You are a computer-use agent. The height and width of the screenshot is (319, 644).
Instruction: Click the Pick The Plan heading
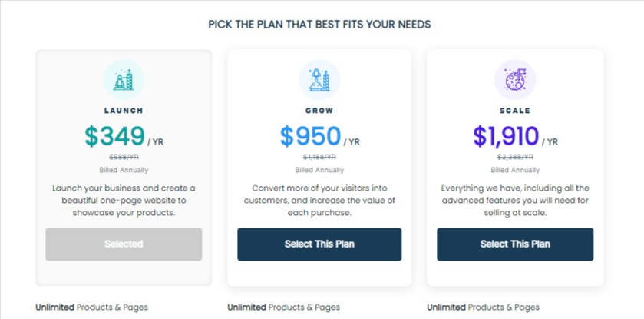(x=319, y=25)
